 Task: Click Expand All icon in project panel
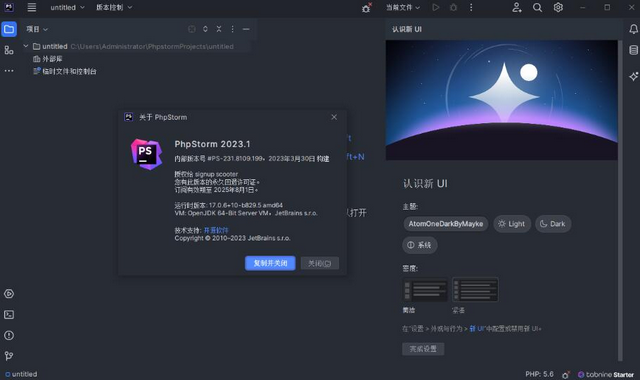(x=205, y=29)
